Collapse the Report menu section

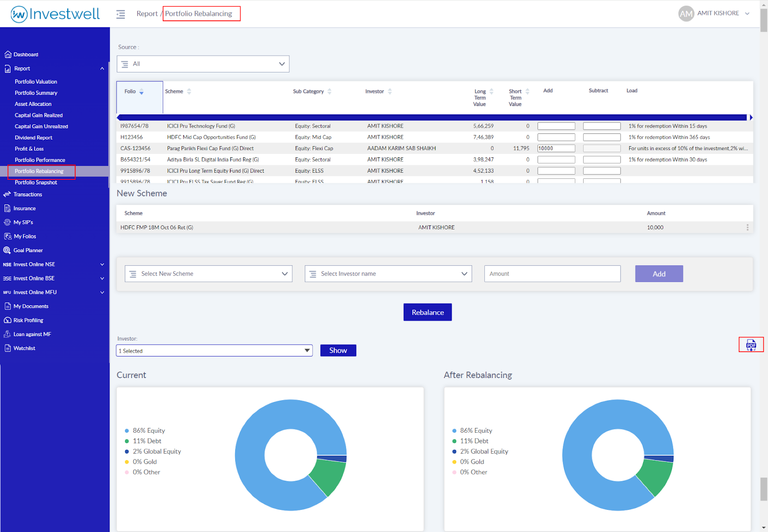tap(102, 69)
